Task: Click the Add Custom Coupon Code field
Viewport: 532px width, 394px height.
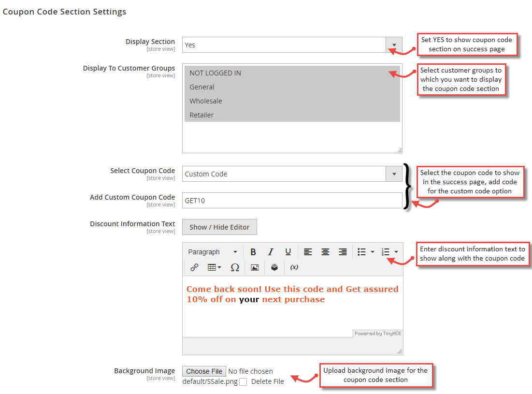Action: point(292,200)
